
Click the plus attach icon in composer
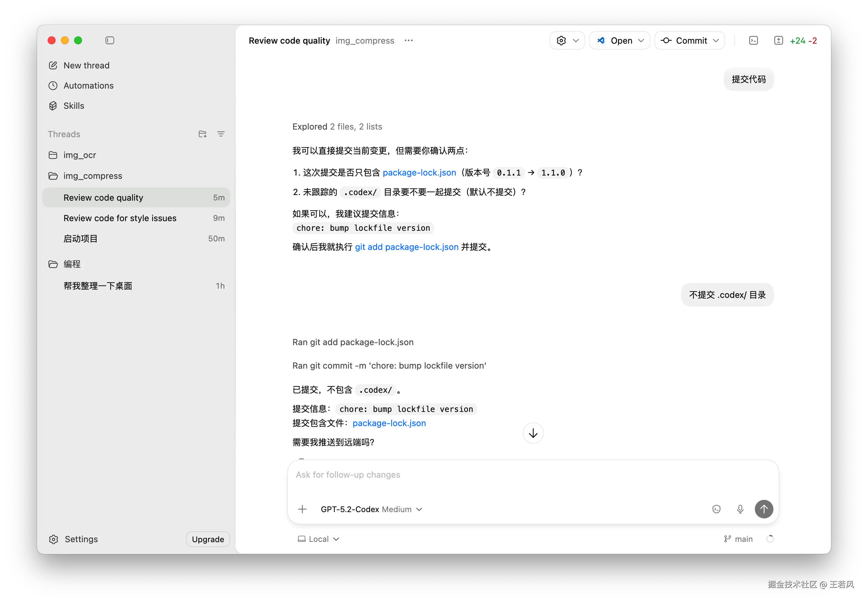pos(302,509)
